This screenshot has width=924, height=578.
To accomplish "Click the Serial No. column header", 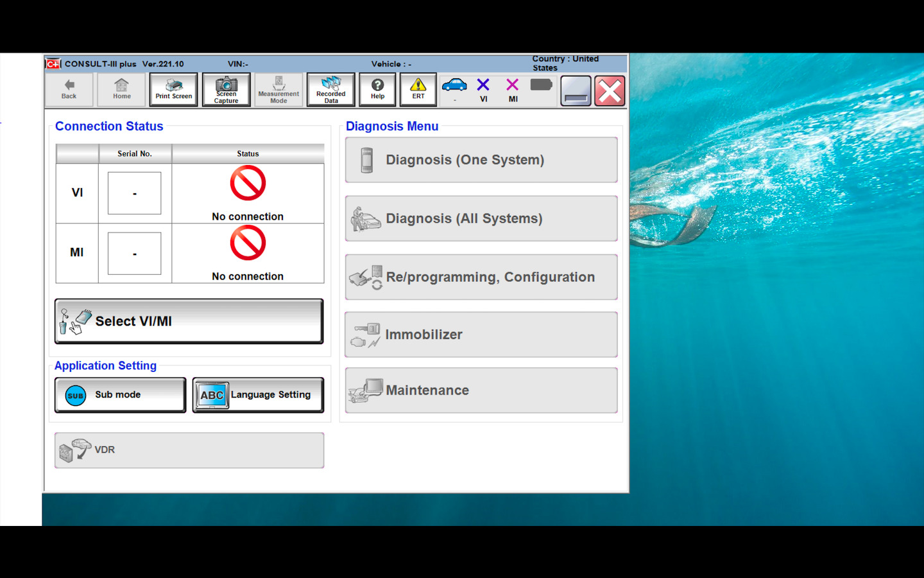I will pyautogui.click(x=135, y=153).
